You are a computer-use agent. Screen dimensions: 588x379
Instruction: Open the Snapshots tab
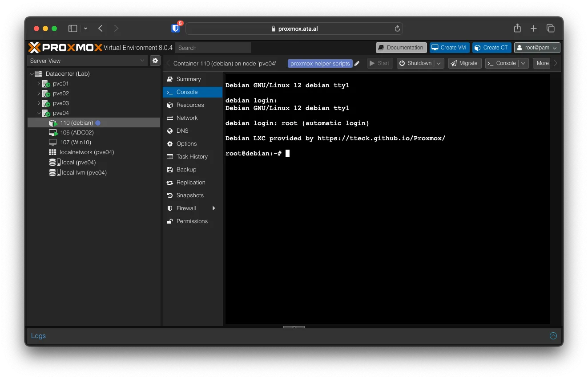point(193,196)
